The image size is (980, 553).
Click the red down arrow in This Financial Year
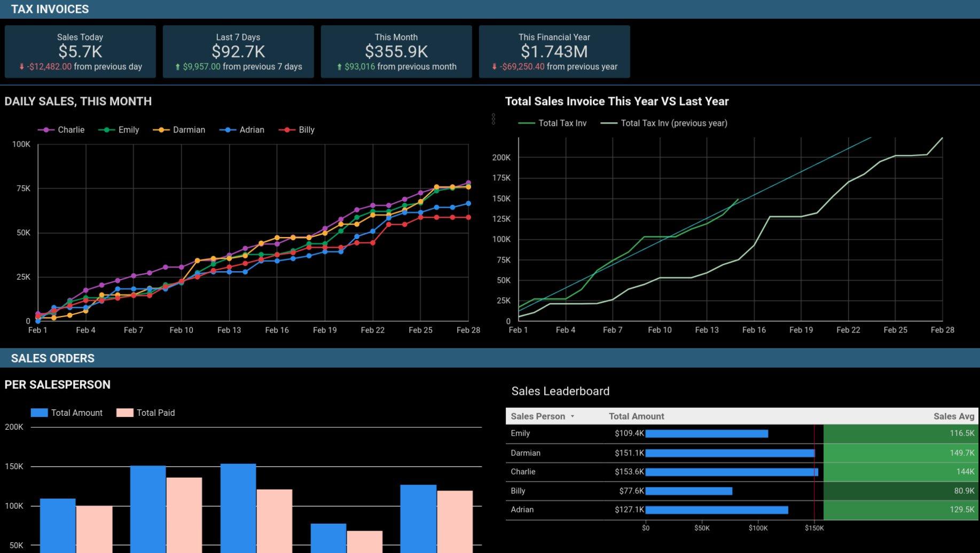(495, 67)
